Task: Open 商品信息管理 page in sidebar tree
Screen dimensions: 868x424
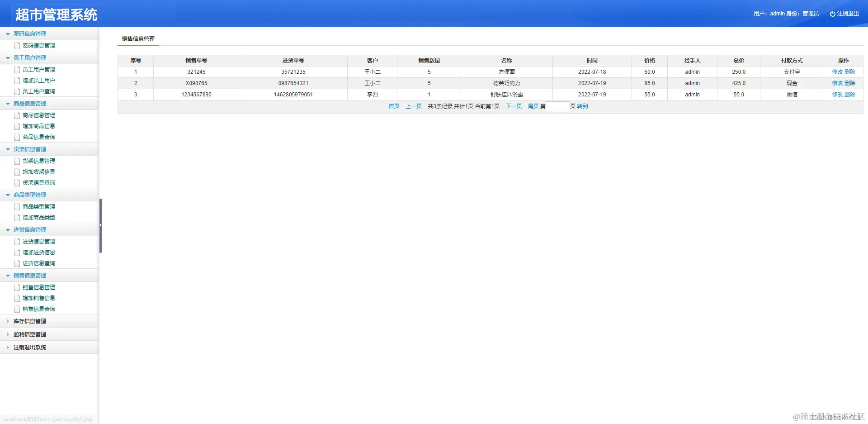Action: 39,115
